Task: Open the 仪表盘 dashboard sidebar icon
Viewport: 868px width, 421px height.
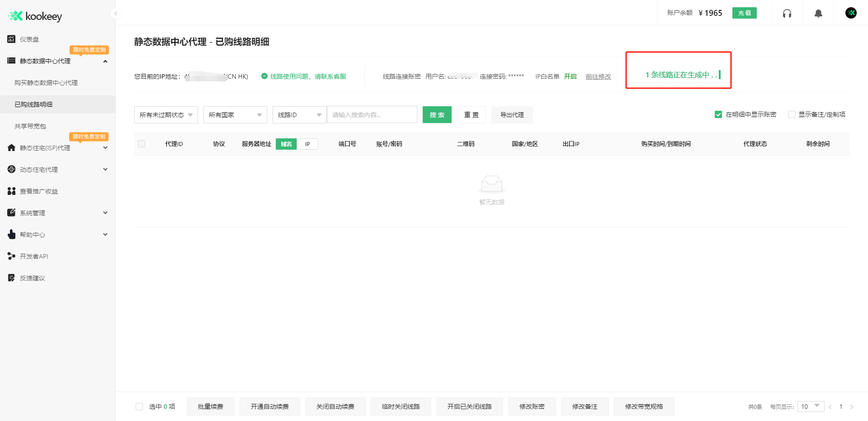Action: pos(11,39)
